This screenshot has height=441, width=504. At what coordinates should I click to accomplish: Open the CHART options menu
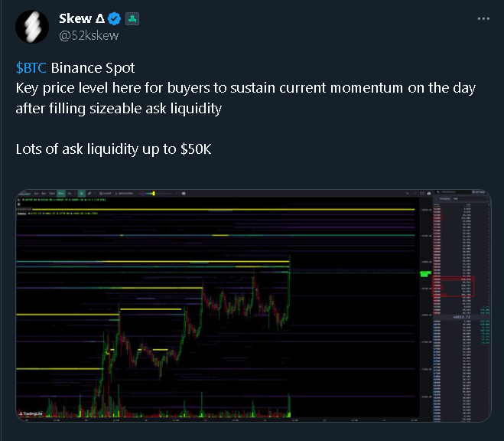click(106, 193)
